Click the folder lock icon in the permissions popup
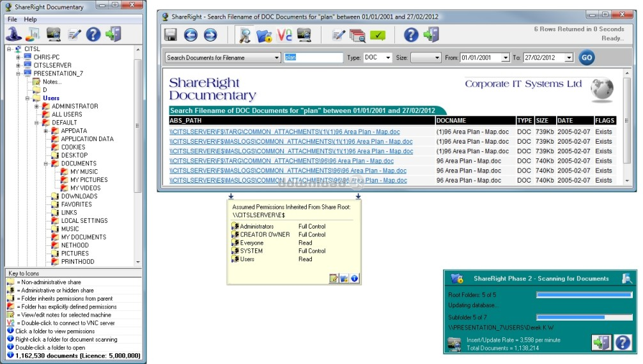 (x=344, y=278)
